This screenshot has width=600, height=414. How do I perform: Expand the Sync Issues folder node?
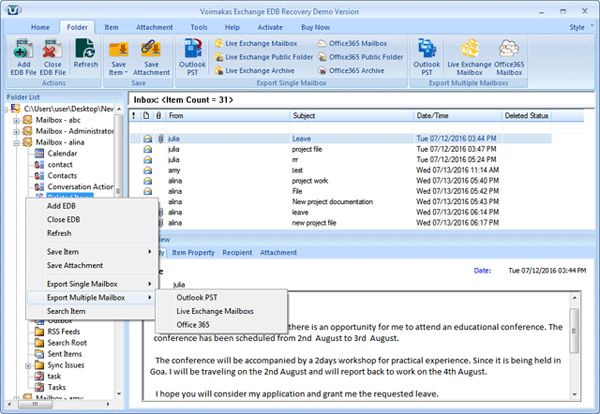click(27, 366)
